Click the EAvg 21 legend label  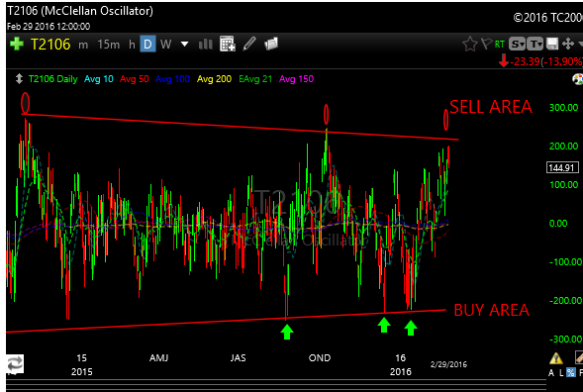point(255,79)
